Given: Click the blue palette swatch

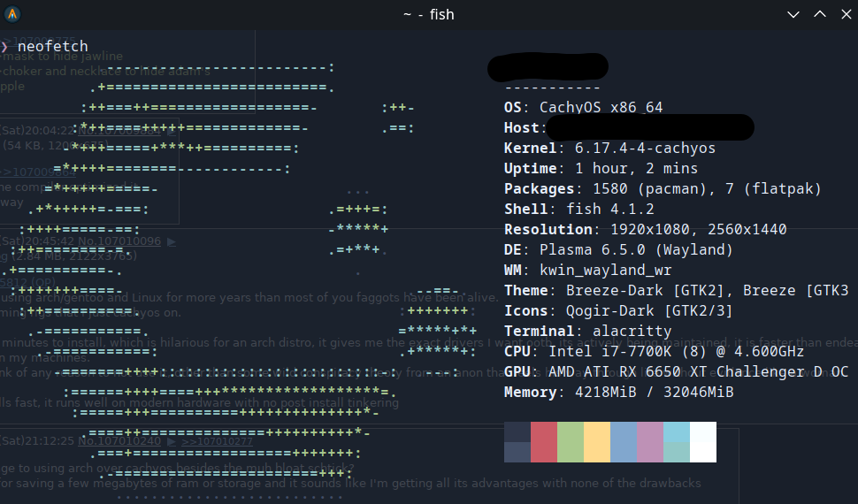Looking at the screenshot, I should pos(624,442).
